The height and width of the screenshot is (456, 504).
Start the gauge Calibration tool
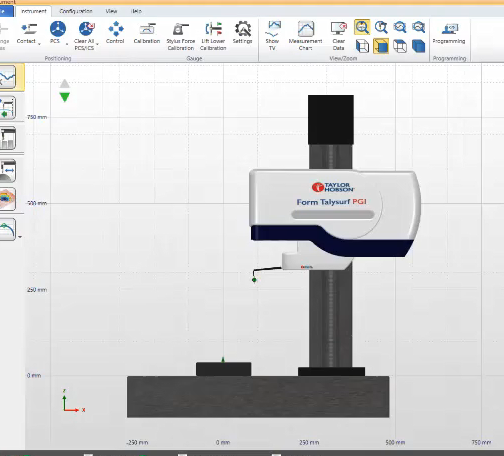147,33
